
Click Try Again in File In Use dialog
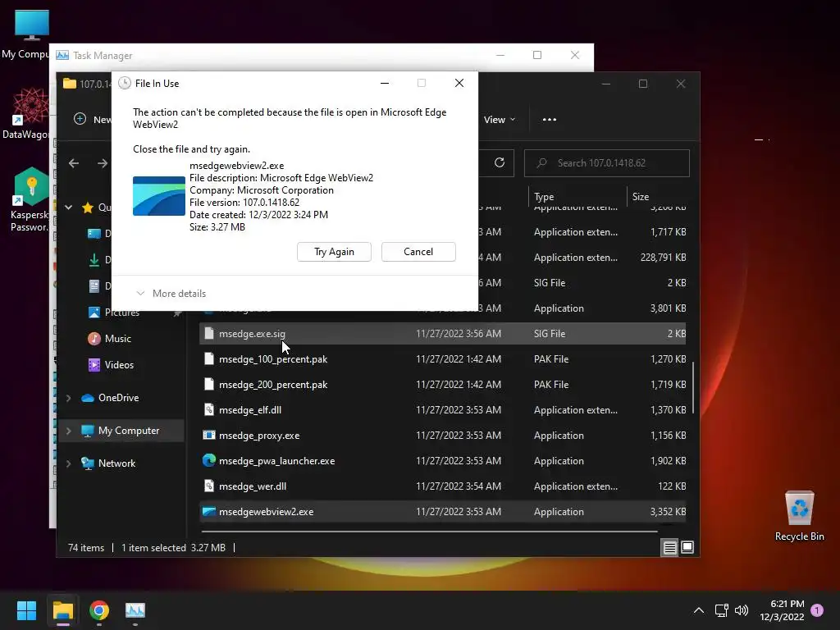click(x=334, y=252)
